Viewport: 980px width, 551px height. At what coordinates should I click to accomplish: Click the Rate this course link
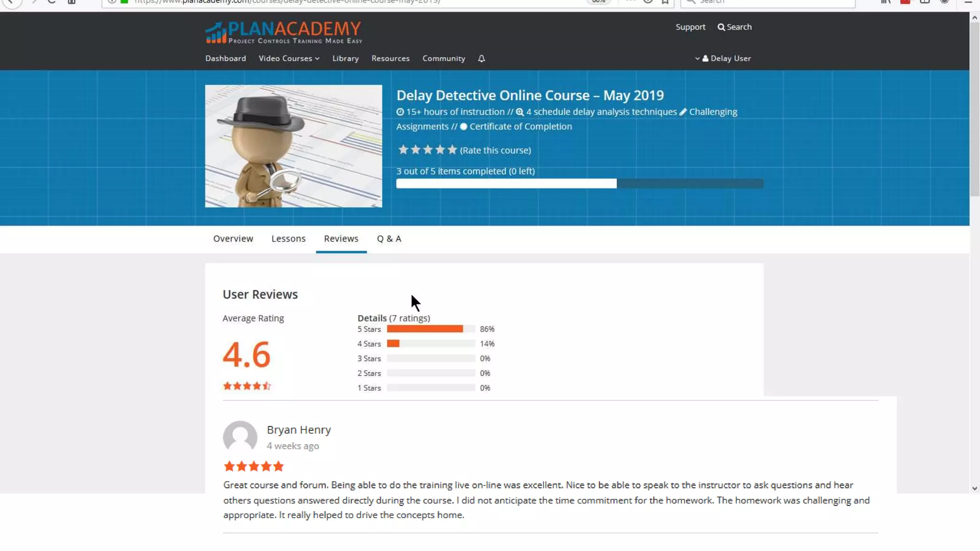point(495,150)
